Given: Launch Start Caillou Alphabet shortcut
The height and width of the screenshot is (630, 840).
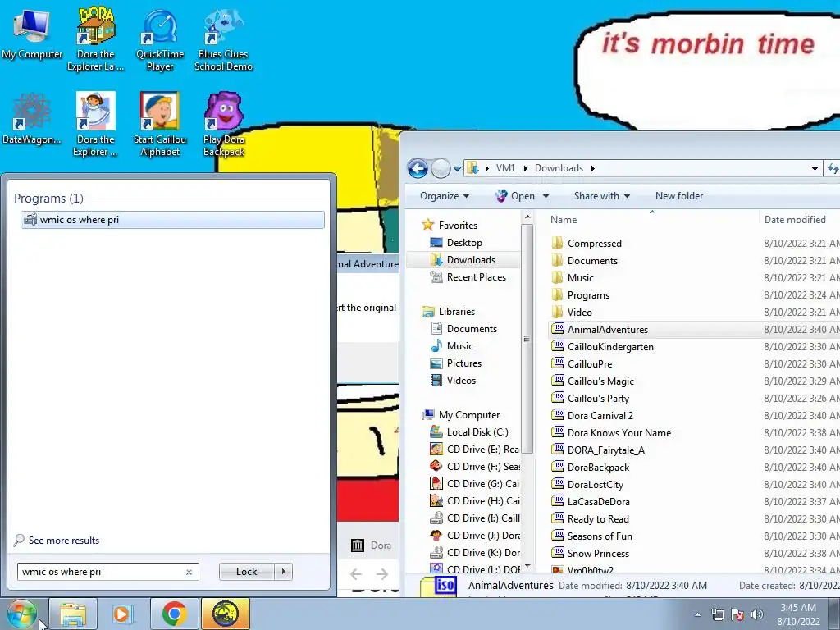Looking at the screenshot, I should 160,125.
